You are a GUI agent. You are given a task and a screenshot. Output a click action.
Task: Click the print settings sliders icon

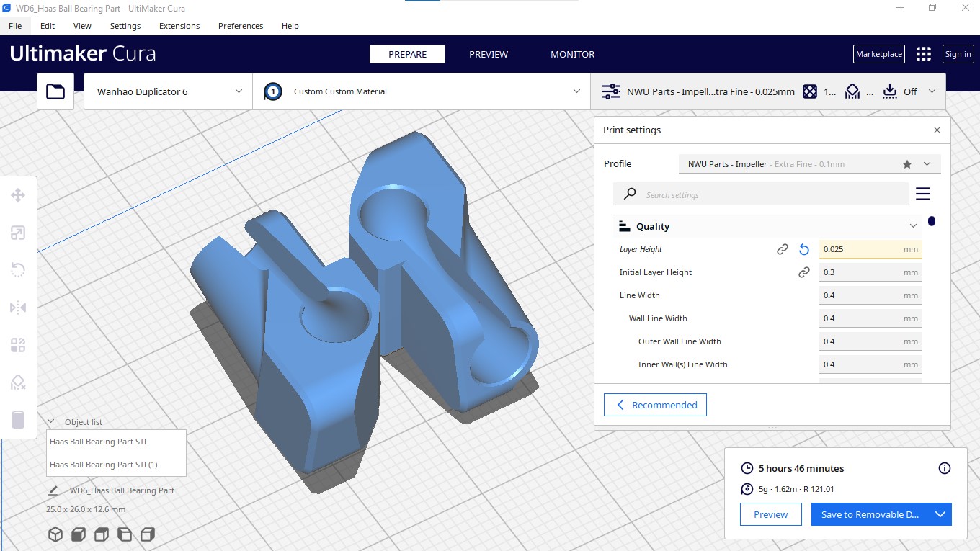(x=610, y=91)
